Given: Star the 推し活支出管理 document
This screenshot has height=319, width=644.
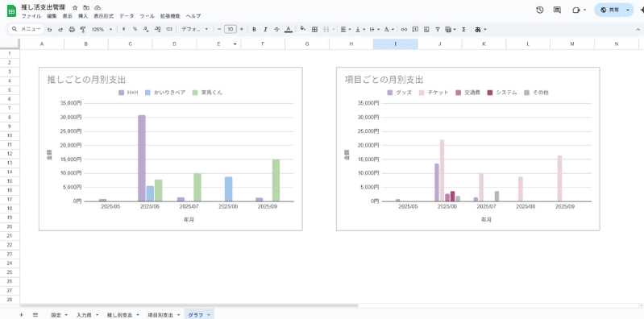Looking at the screenshot, I should coord(75,8).
